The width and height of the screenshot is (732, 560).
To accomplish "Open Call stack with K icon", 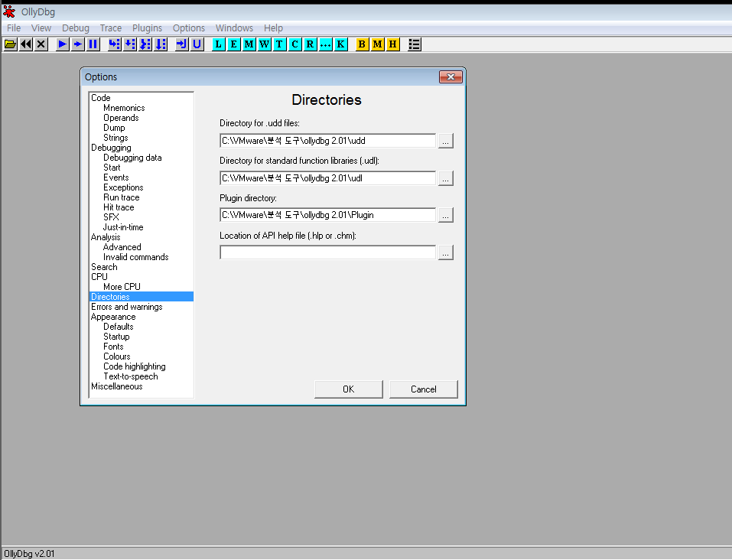I will [341, 44].
